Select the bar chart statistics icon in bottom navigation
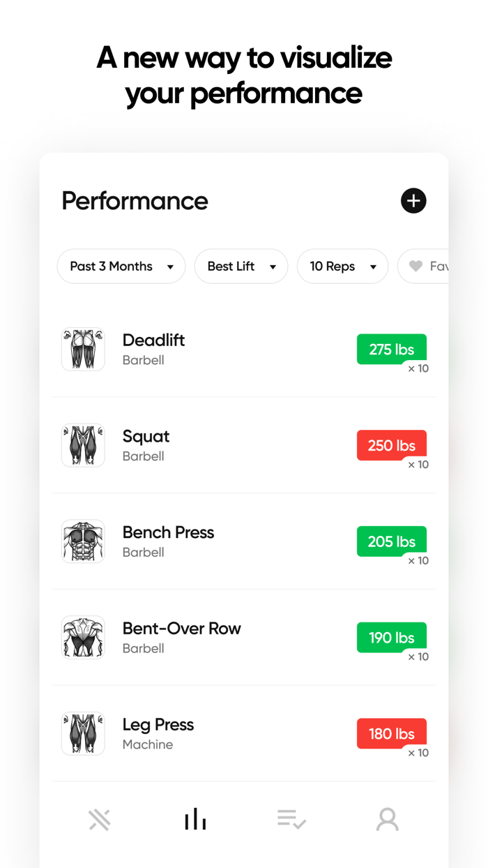 click(x=195, y=818)
